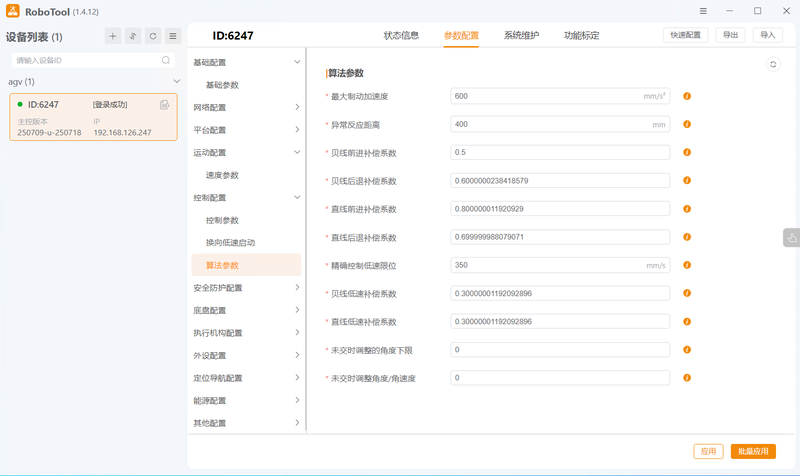800x476 pixels.
Task: Click the add device plus icon
Action: 113,36
